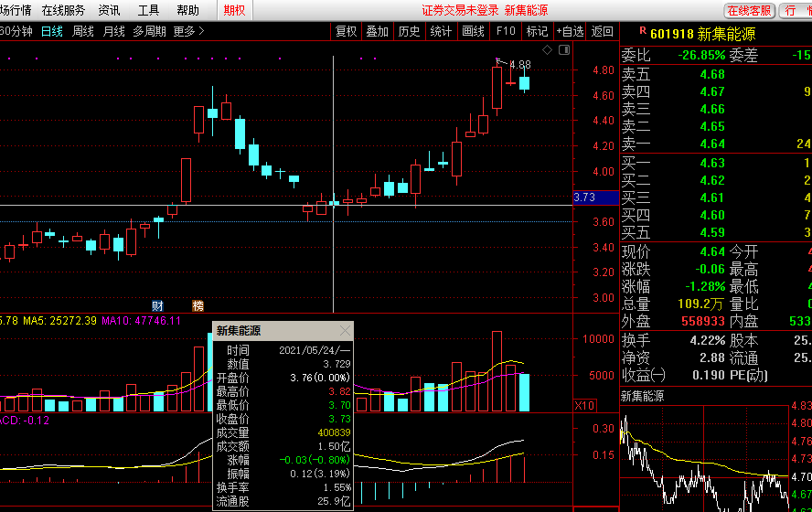812x512 pixels.
Task: Switch to 60分钟 chart period
Action: pos(16,32)
